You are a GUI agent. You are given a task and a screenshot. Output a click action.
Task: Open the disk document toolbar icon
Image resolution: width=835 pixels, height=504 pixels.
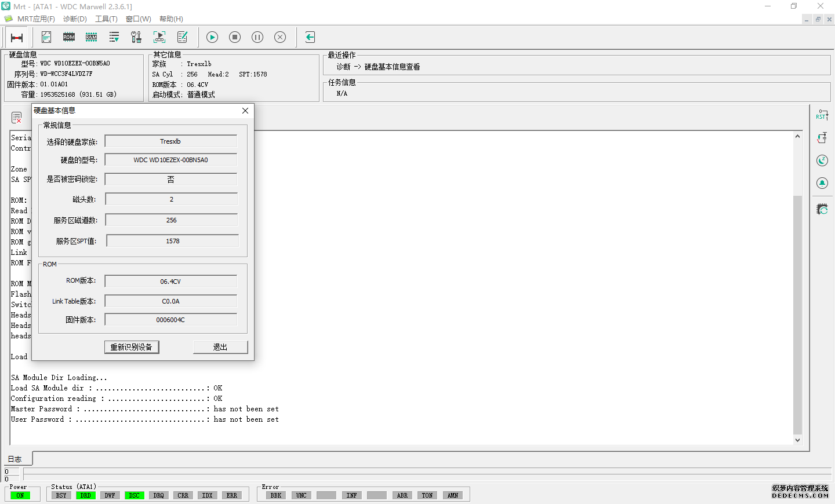click(x=46, y=37)
